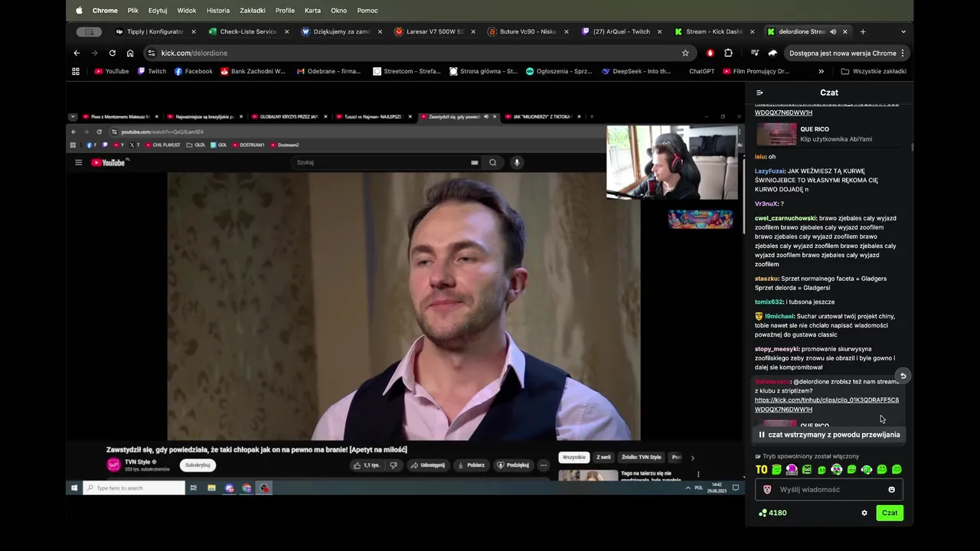The width and height of the screenshot is (980, 551).
Task: Open Chrome three-dot menu
Action: coord(903,53)
